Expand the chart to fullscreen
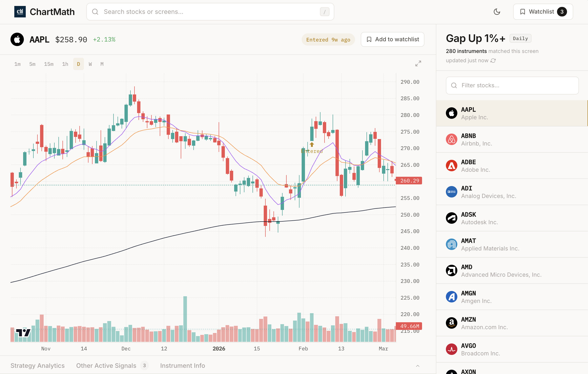Image resolution: width=588 pixels, height=374 pixels. pos(418,63)
